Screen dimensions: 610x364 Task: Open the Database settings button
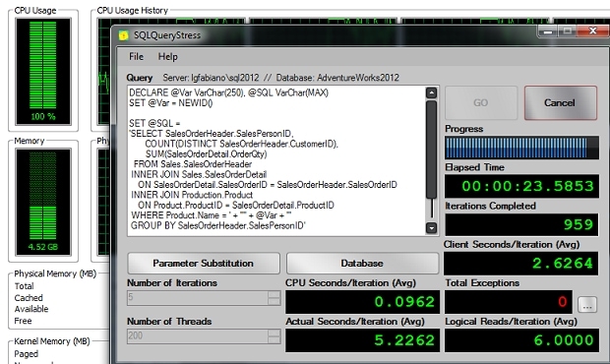pos(362,264)
